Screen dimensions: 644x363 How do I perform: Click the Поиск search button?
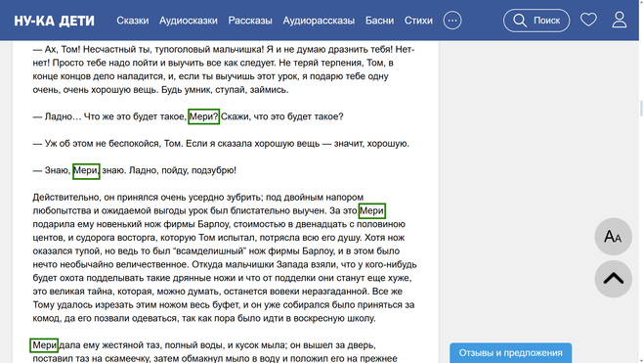click(537, 21)
